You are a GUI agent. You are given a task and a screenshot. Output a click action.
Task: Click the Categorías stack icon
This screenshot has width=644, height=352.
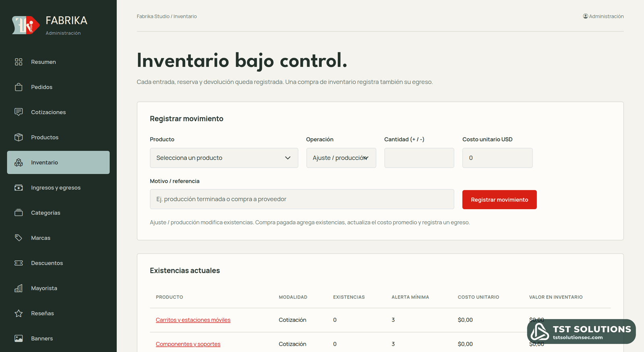pos(19,213)
